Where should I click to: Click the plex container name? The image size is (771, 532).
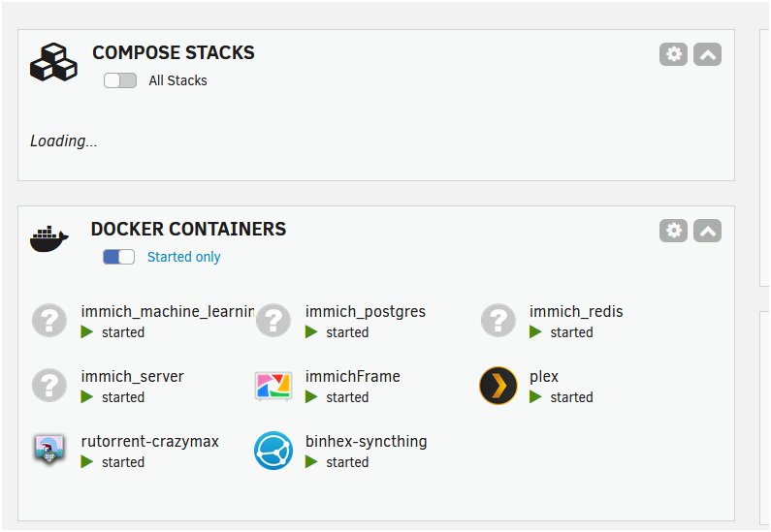click(544, 377)
